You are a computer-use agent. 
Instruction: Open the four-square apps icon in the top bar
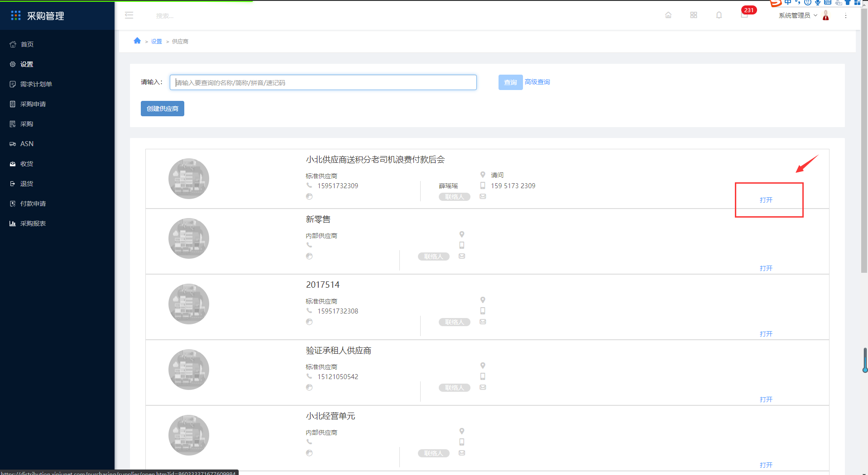(694, 15)
